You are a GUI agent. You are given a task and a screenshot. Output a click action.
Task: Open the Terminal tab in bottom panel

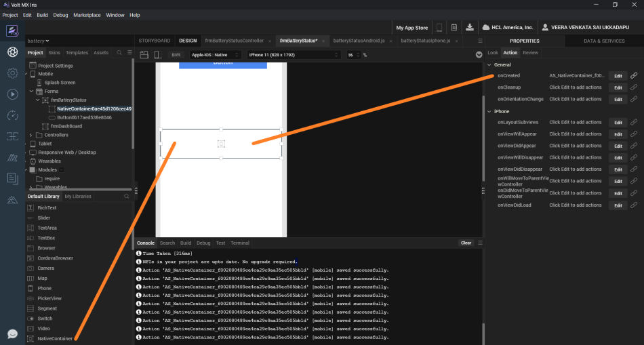tap(240, 243)
